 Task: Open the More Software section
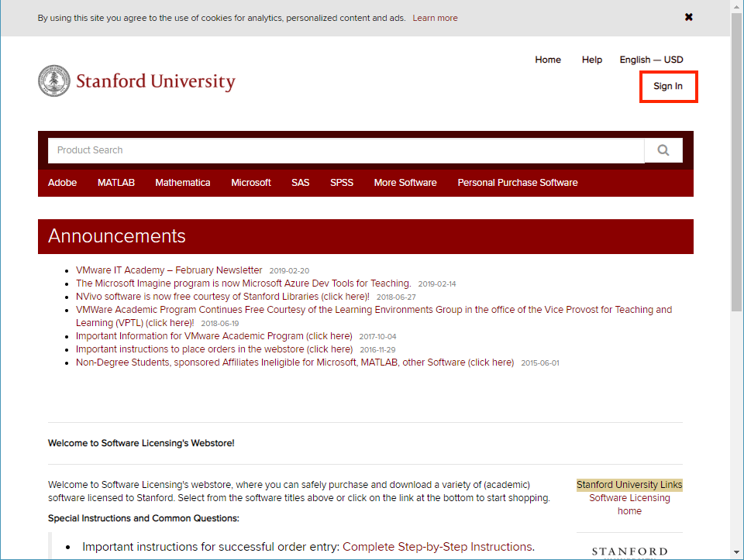tap(405, 182)
